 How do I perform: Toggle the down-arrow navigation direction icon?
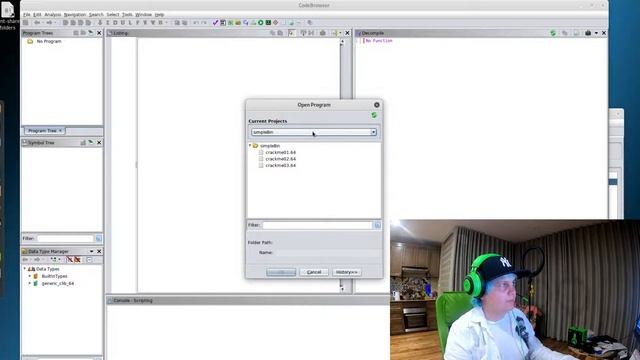click(x=100, y=23)
